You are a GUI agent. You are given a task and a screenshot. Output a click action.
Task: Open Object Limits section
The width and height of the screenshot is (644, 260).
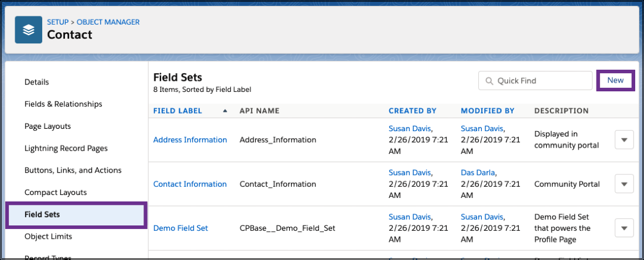(x=49, y=237)
